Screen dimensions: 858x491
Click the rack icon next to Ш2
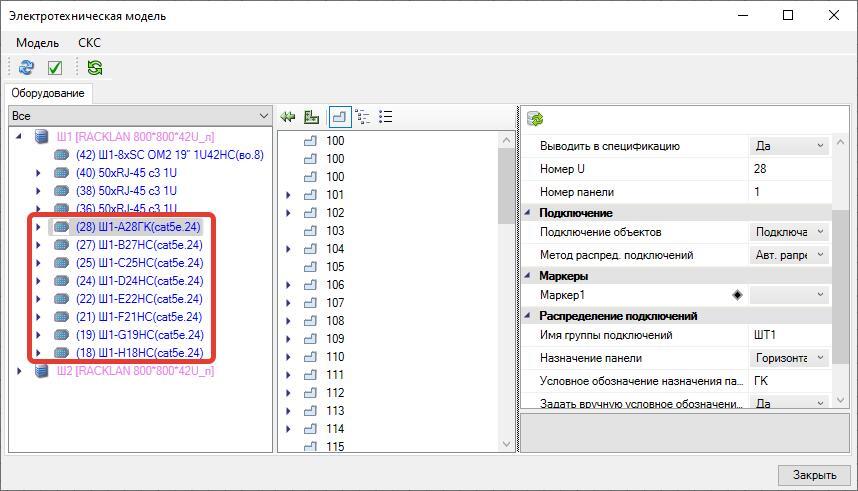coord(41,371)
